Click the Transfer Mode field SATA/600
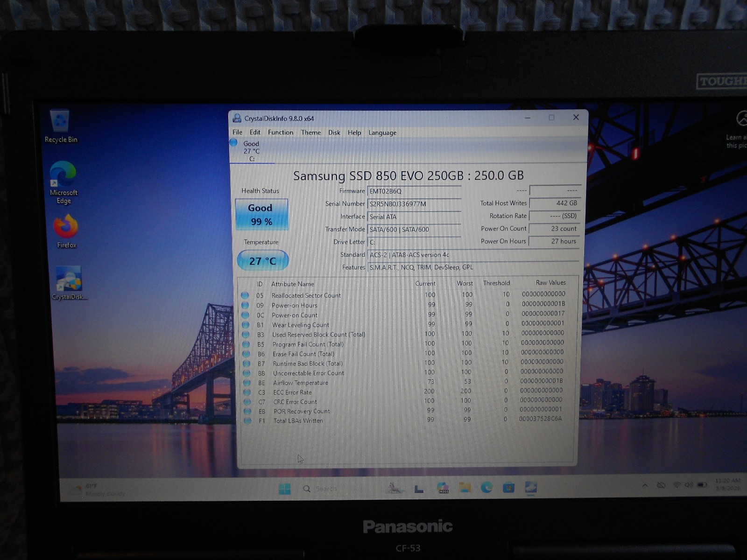This screenshot has width=747, height=560. tap(414, 229)
